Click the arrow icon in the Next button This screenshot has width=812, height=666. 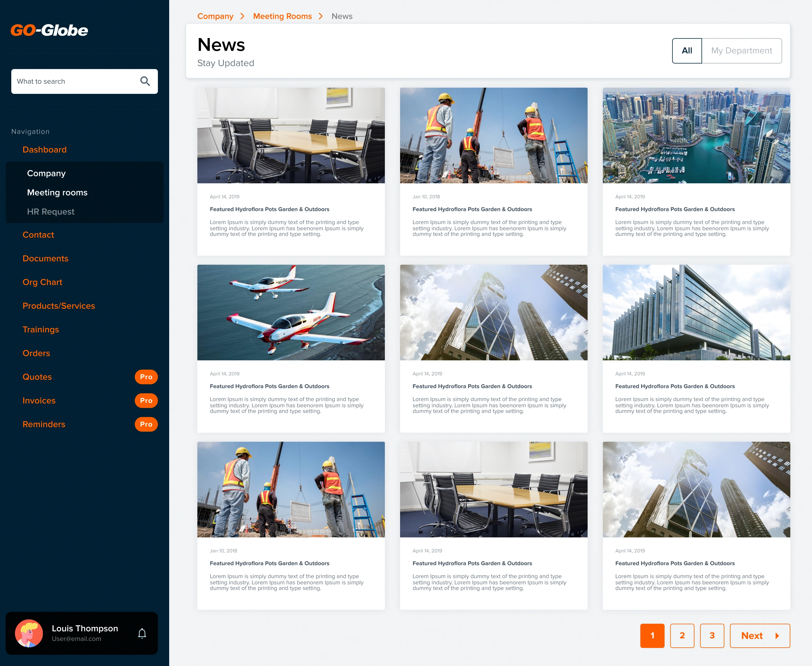pyautogui.click(x=777, y=636)
